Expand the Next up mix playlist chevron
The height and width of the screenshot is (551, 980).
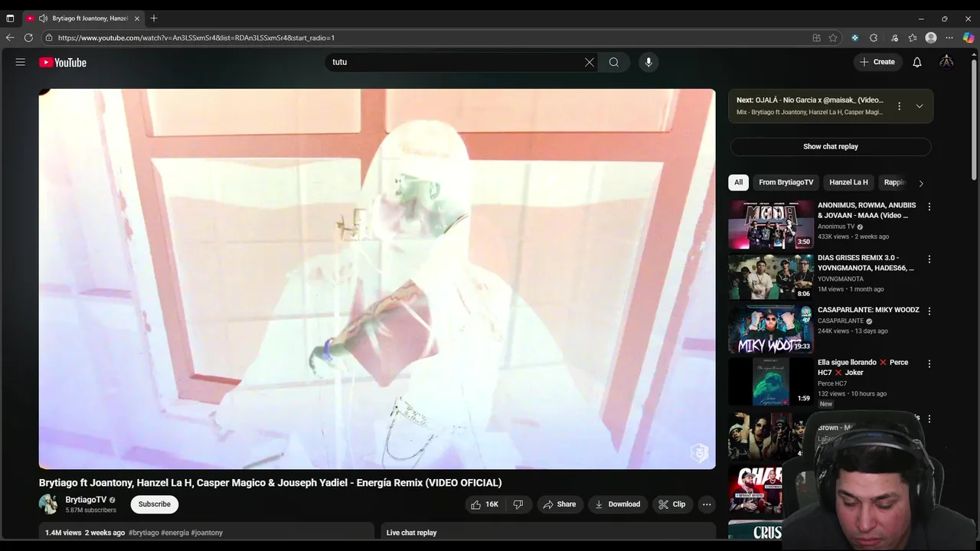tap(920, 106)
